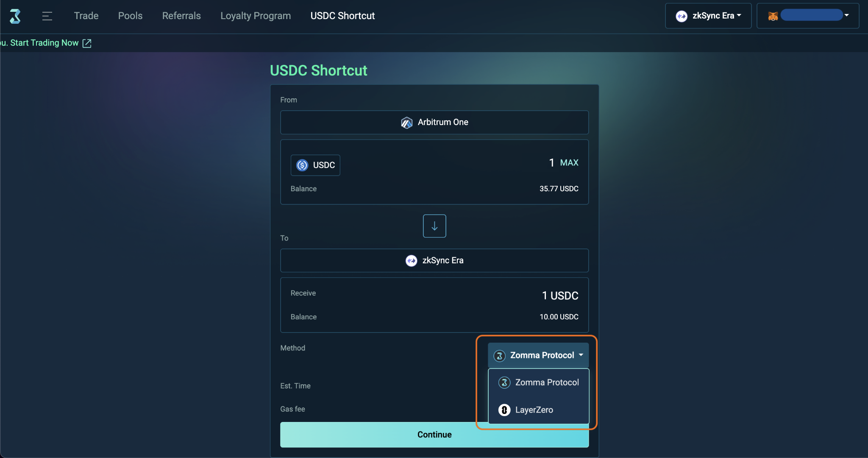The width and height of the screenshot is (868, 458).
Task: Open the wallet account dropdown
Action: pos(808,16)
